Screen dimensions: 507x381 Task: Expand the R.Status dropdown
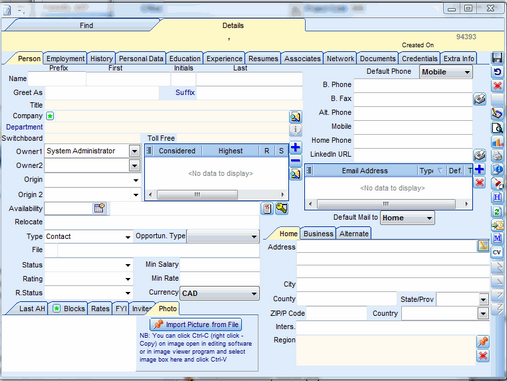[x=128, y=293]
